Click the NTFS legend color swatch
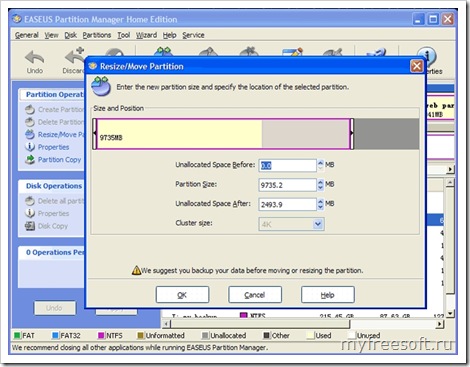The height and width of the screenshot is (367, 470). 101,335
